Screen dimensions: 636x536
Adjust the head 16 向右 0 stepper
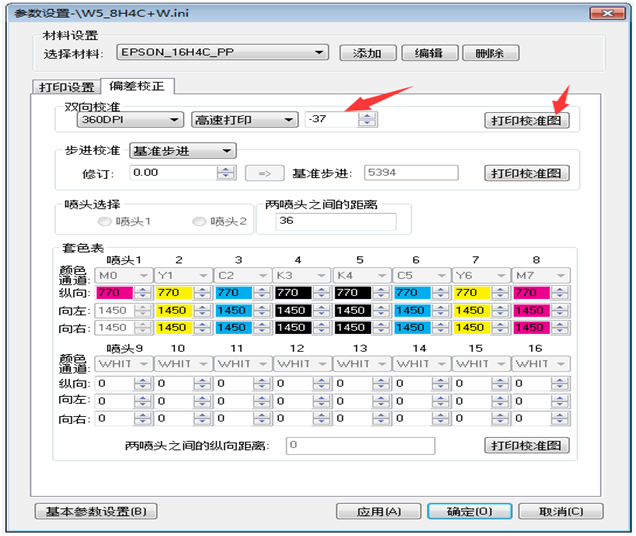tap(561, 418)
